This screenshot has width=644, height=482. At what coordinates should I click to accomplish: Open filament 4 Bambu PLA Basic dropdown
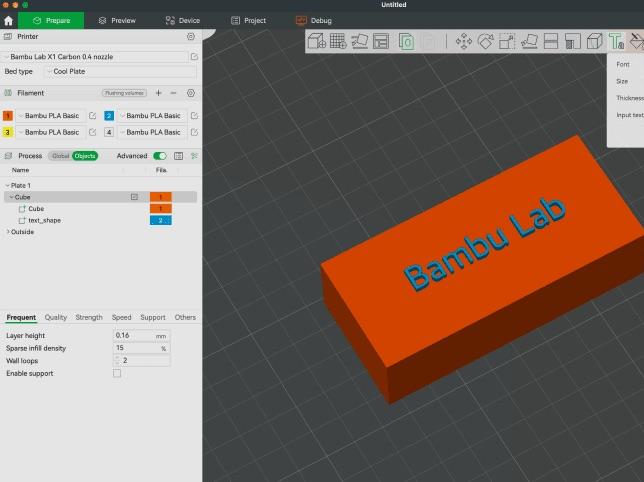click(152, 132)
